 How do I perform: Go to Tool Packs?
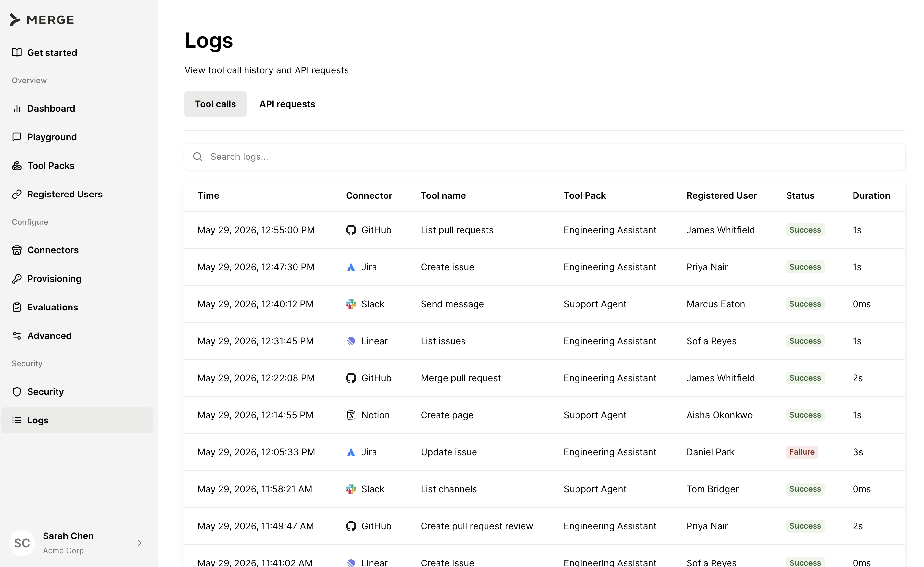77,165
